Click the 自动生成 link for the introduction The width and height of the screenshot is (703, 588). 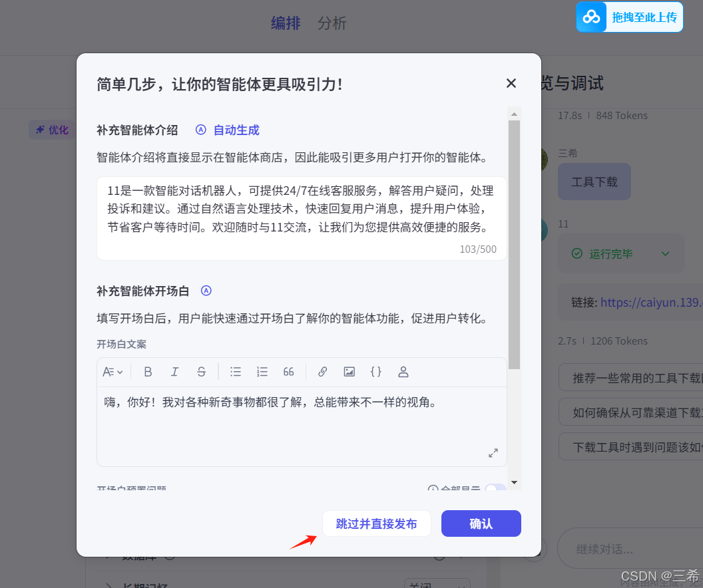(x=236, y=130)
